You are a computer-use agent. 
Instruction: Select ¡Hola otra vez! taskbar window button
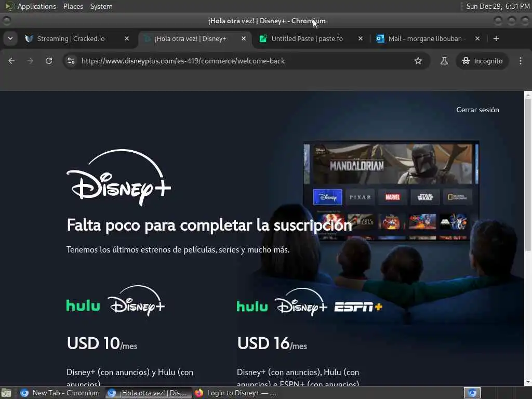coord(148,393)
